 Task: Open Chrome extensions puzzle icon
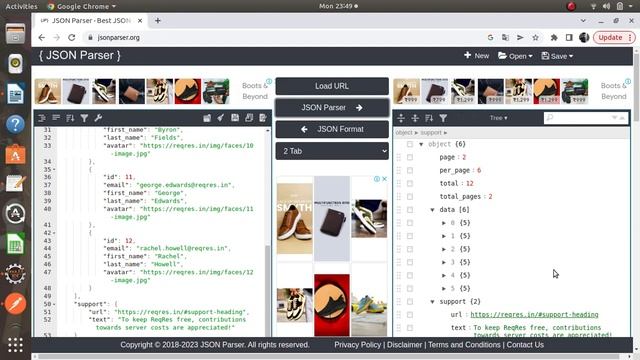click(x=554, y=38)
